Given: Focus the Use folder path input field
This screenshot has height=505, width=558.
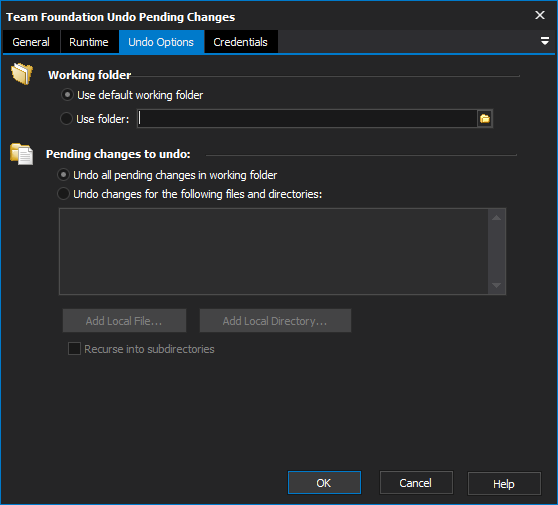Looking at the screenshot, I should [x=307, y=119].
